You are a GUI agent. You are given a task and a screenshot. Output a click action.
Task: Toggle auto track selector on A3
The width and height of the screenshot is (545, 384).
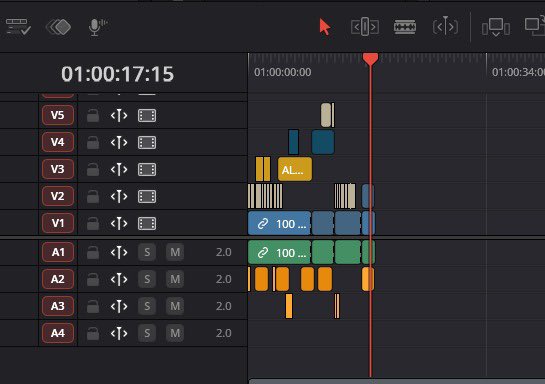click(119, 306)
